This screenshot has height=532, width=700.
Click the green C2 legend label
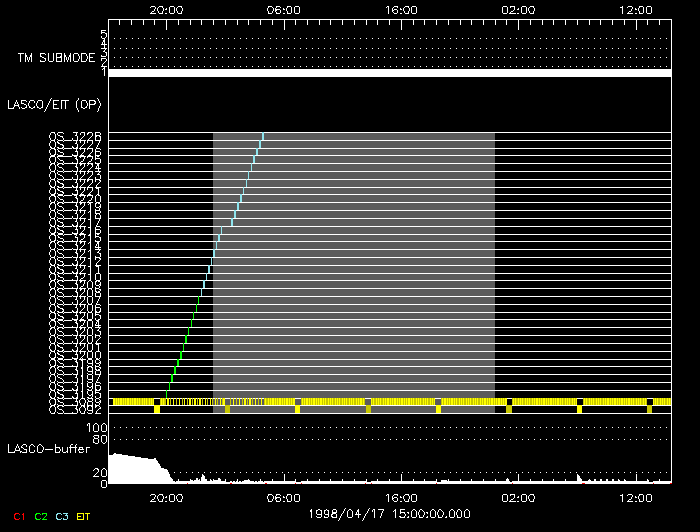click(x=41, y=517)
